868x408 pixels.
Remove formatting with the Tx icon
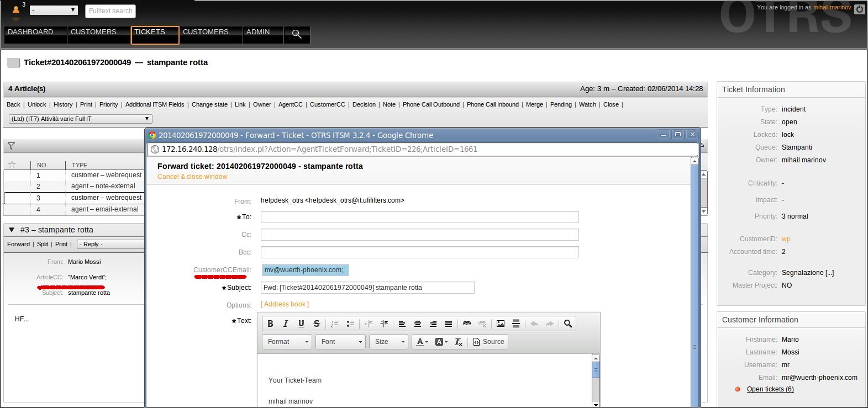pyautogui.click(x=459, y=342)
